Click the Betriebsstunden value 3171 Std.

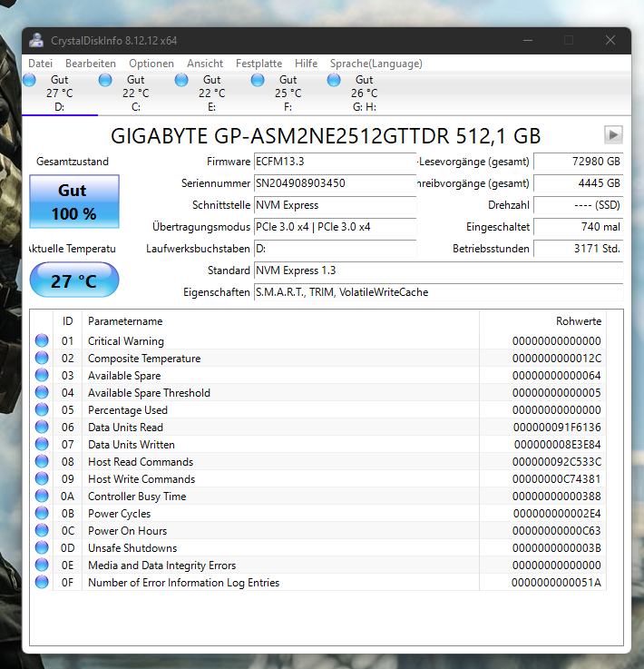[579, 249]
